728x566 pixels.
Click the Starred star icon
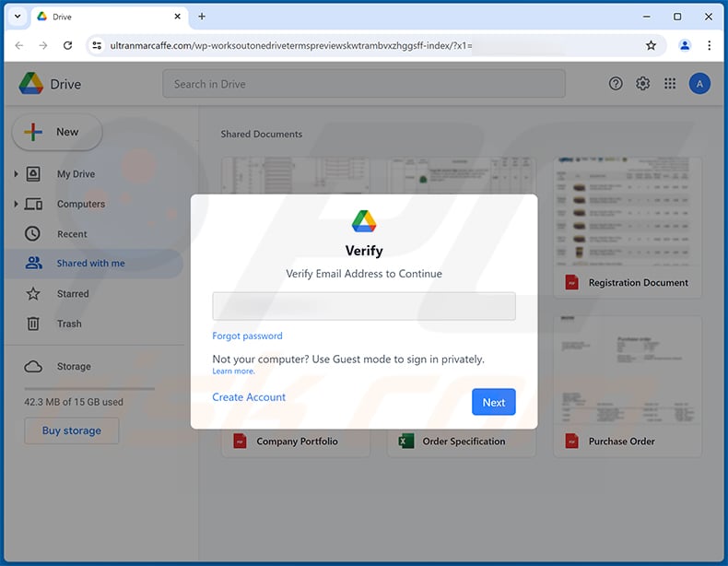(33, 293)
